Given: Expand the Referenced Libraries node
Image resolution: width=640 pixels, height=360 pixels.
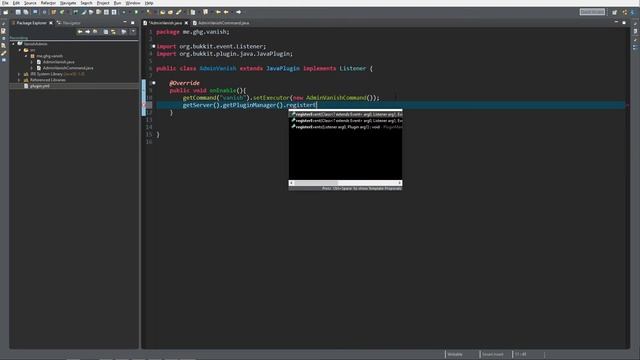Looking at the screenshot, I should [x=20, y=80].
